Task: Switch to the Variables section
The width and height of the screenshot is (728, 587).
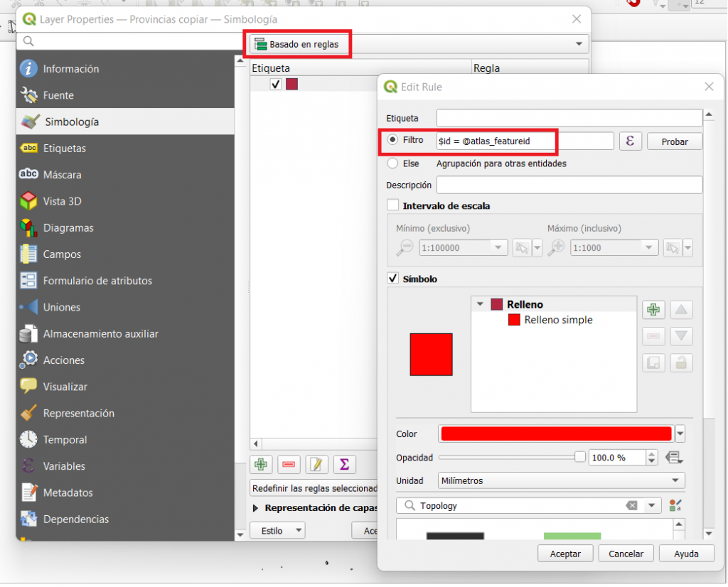Action: (64, 466)
